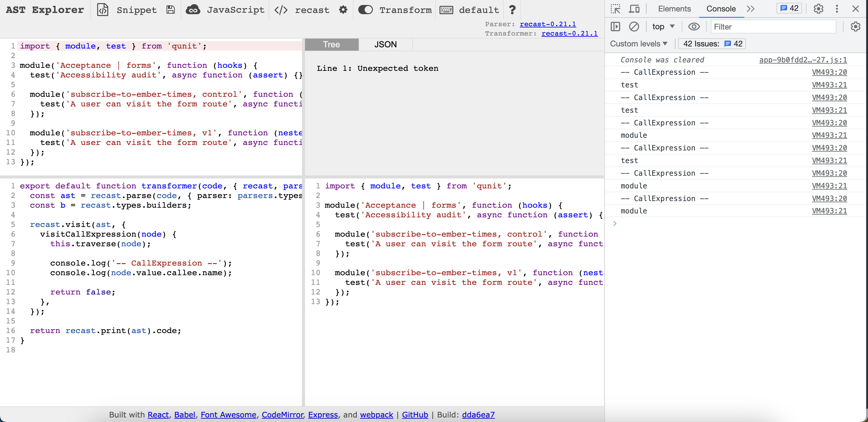
Task: Click the live expression eye icon
Action: tap(694, 27)
